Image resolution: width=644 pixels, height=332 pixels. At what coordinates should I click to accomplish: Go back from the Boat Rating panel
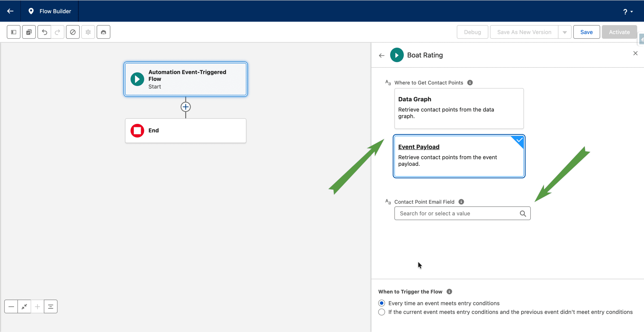coord(382,56)
